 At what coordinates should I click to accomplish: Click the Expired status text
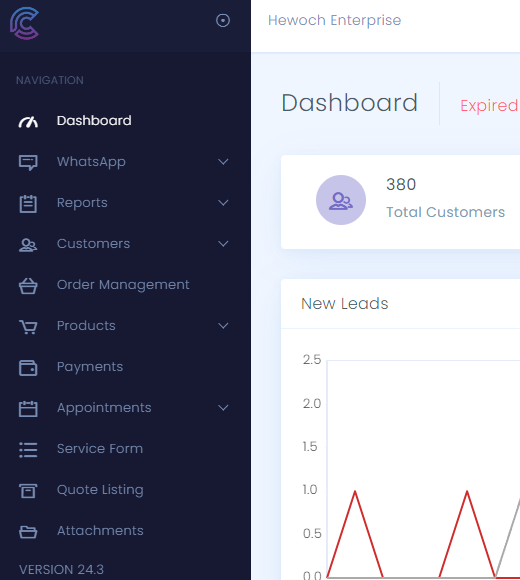(490, 106)
